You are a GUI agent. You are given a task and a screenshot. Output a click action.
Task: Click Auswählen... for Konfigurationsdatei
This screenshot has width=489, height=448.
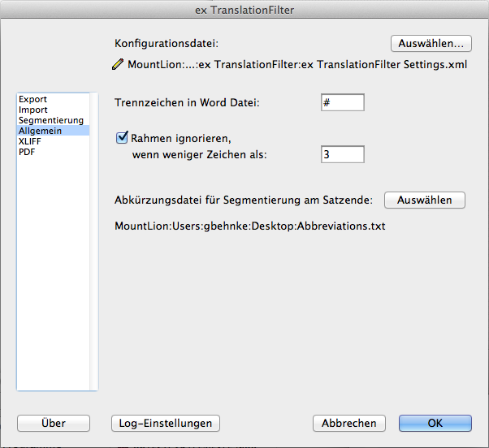(431, 43)
